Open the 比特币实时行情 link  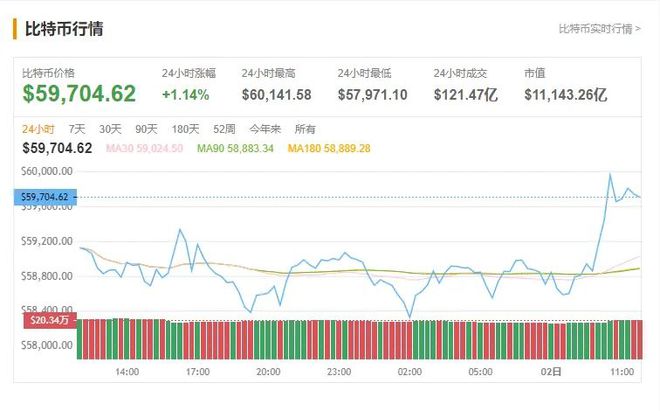pyautogui.click(x=599, y=29)
